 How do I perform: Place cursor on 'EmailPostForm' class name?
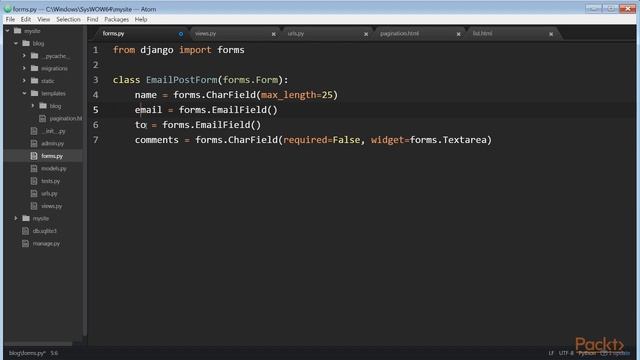click(182, 80)
